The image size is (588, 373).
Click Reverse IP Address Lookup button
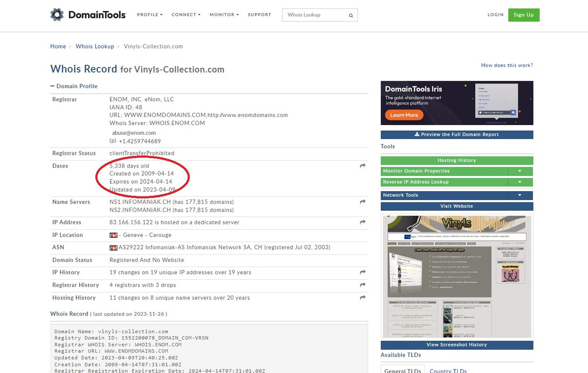tap(444, 182)
